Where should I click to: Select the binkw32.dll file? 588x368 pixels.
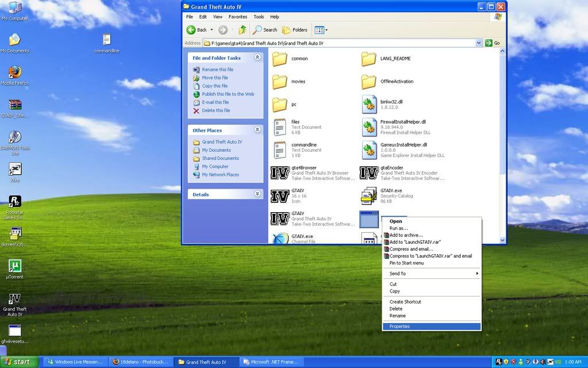(382, 105)
